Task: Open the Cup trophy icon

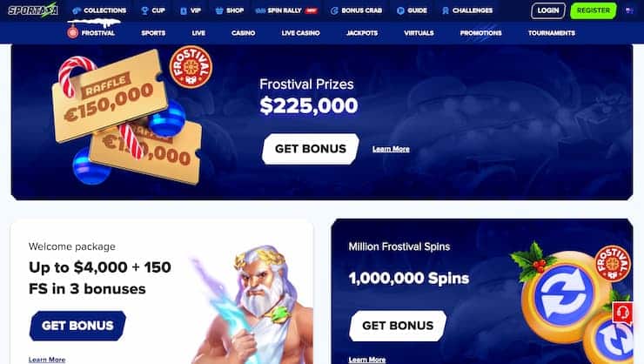Action: pos(144,10)
